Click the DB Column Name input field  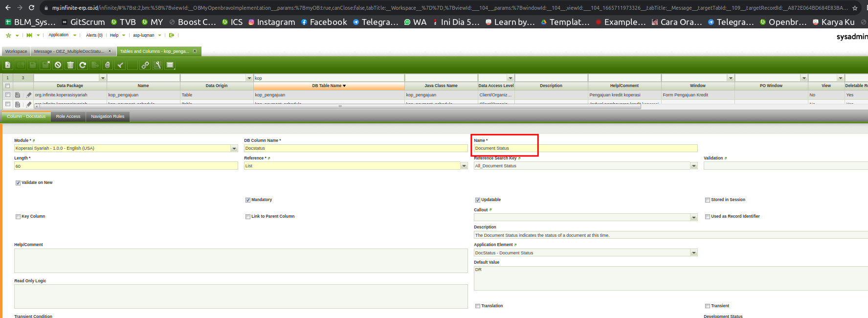click(x=356, y=148)
